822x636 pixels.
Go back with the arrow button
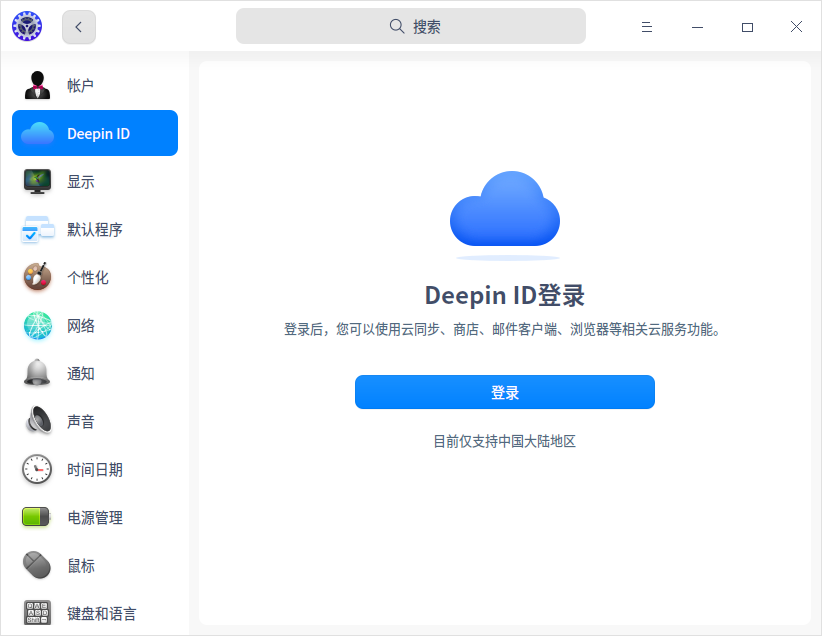coord(79,27)
